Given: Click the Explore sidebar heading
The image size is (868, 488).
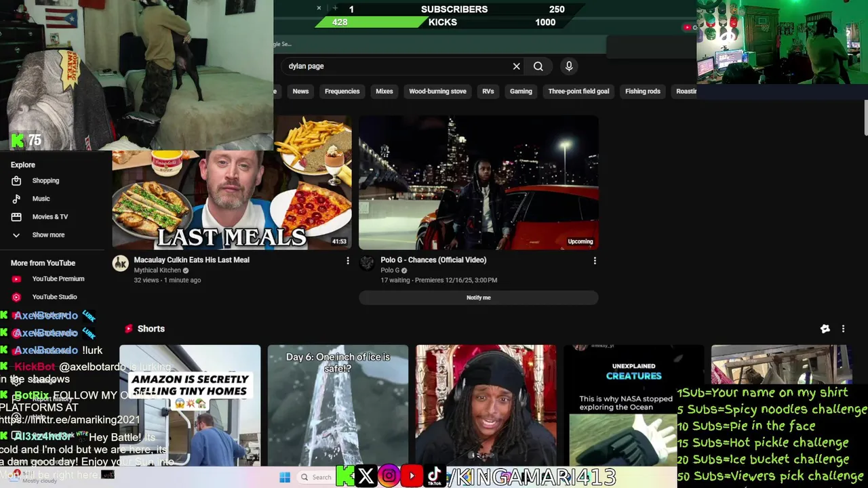Looking at the screenshot, I should pyautogui.click(x=23, y=165).
